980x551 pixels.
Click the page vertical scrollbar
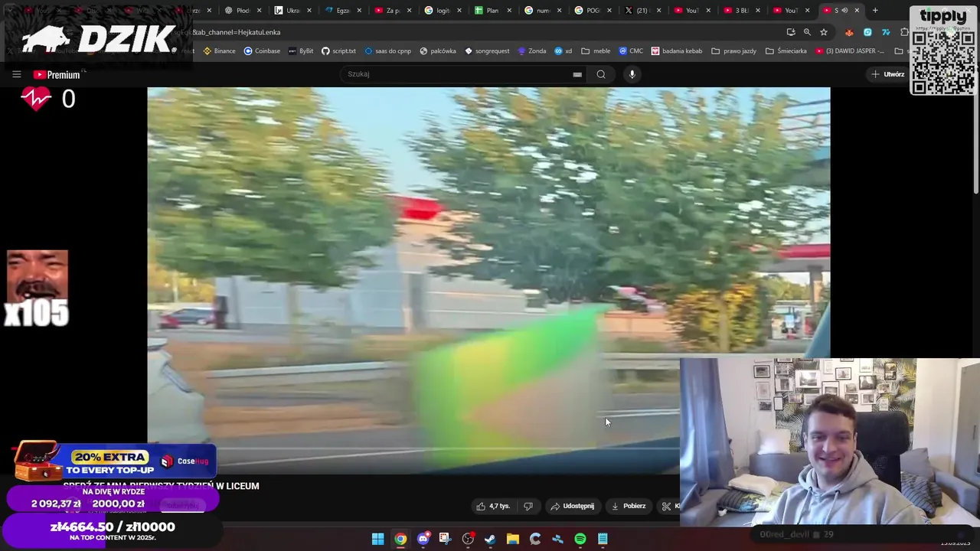pyautogui.click(x=976, y=142)
